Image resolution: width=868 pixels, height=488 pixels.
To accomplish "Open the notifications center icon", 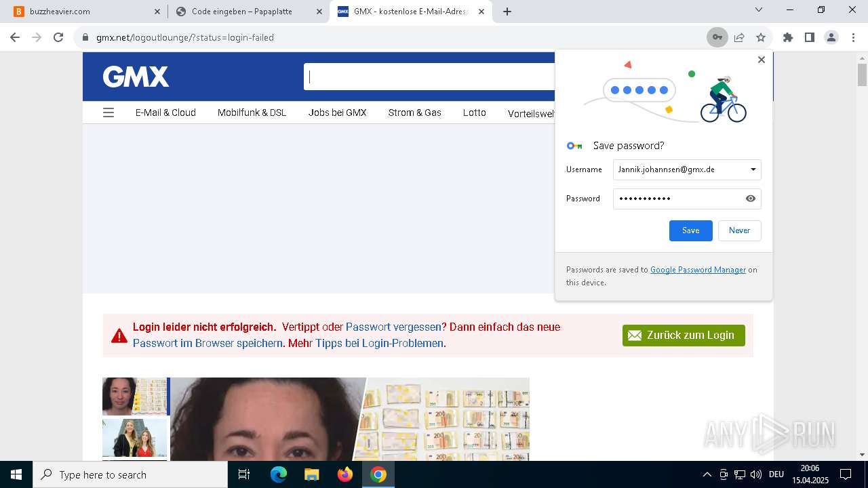I will coord(846,474).
